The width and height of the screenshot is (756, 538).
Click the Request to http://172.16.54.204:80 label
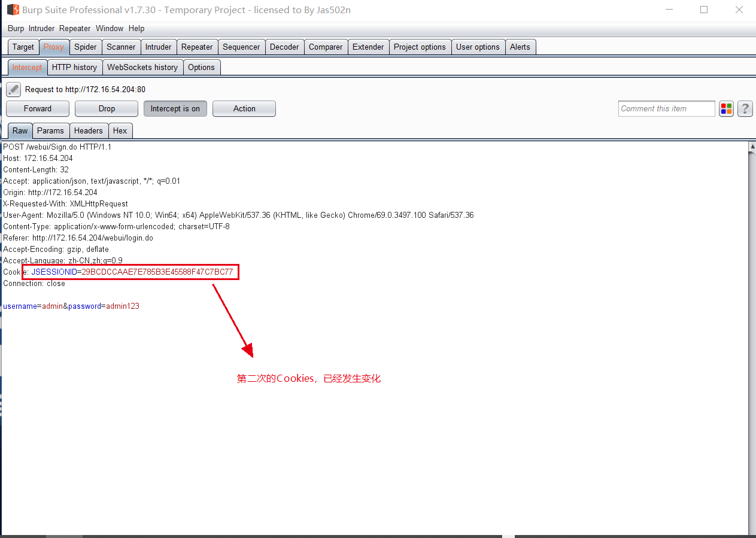(x=85, y=90)
